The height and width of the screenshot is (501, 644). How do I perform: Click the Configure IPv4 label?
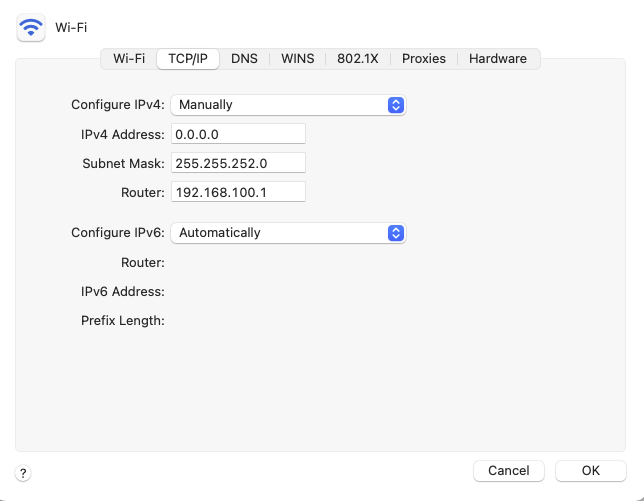[x=118, y=105]
